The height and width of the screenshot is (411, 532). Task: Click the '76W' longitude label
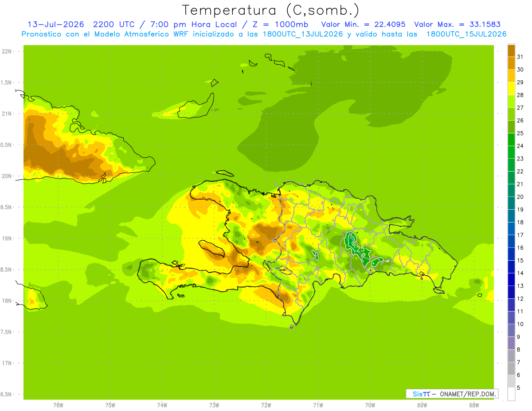click(x=58, y=405)
